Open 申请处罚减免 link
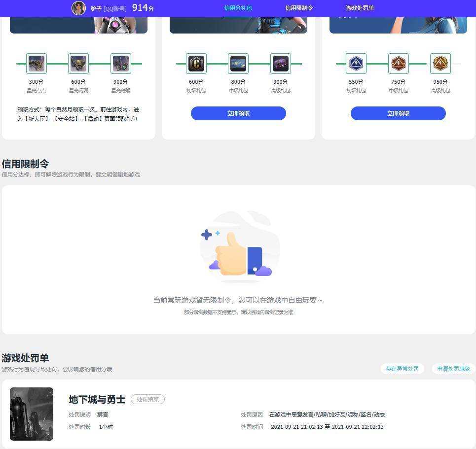The image size is (476, 449). 454,369
